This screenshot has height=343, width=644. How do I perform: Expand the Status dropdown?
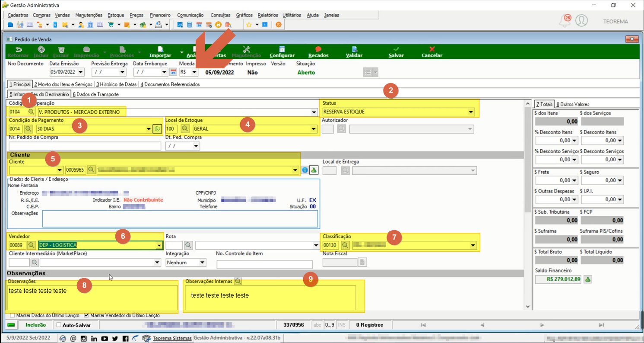tap(471, 112)
